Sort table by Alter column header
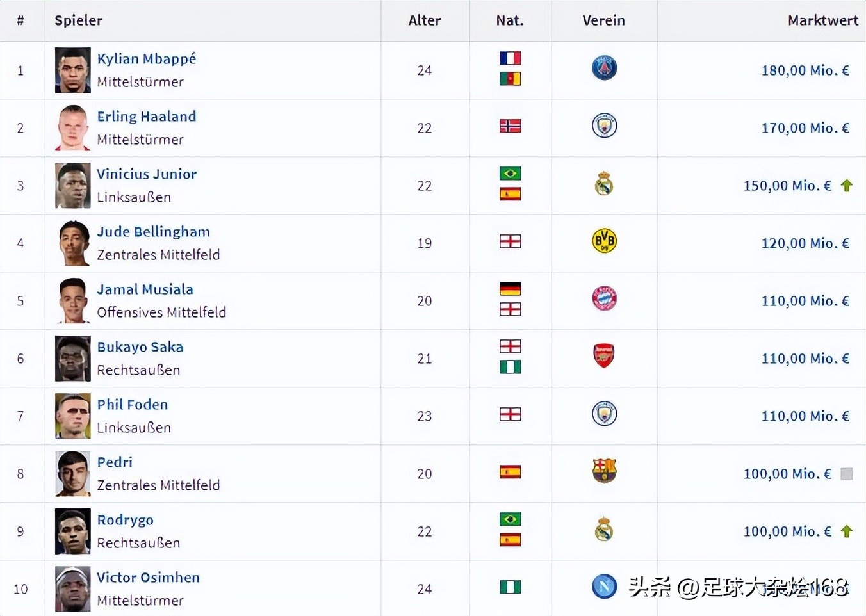This screenshot has height=616, width=866. click(x=424, y=20)
